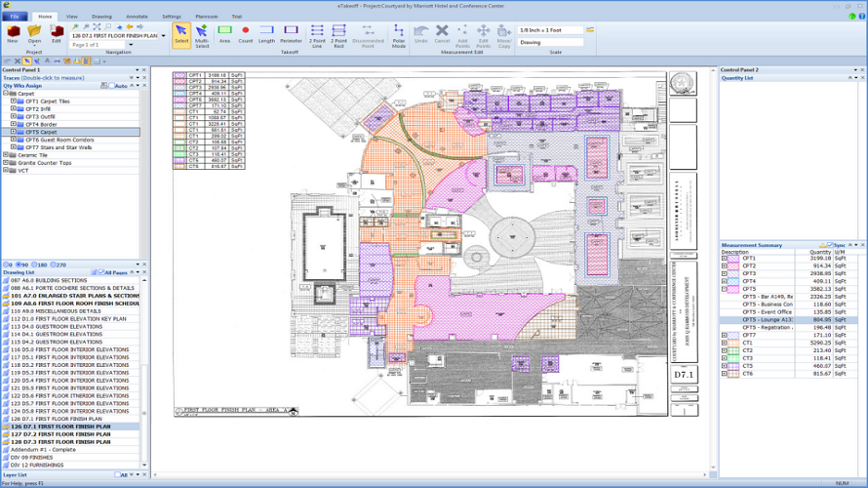Expand the CPT1 row in Measurement Summary
This screenshot has height=488, width=868.
click(x=724, y=258)
